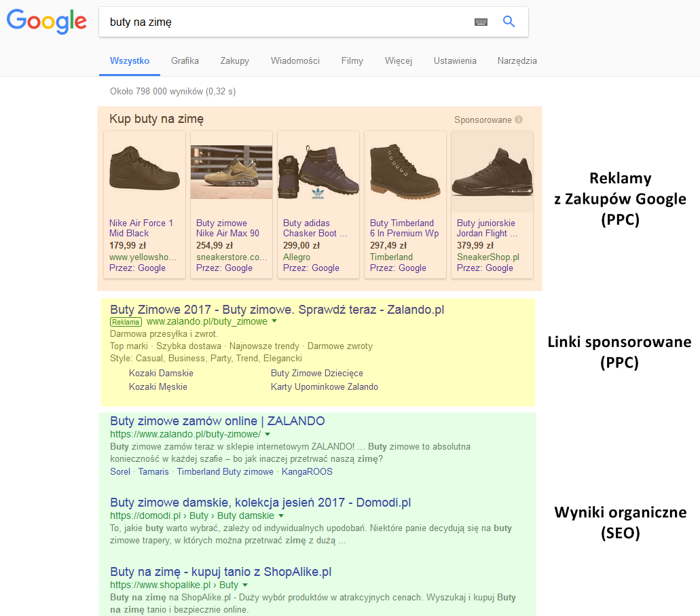
Task: Click the Nike Air Max 90 shoe image
Action: coord(232,172)
